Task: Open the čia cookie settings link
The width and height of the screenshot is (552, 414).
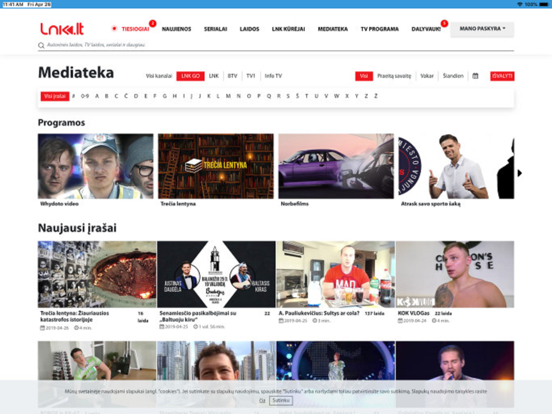Action: (x=262, y=401)
